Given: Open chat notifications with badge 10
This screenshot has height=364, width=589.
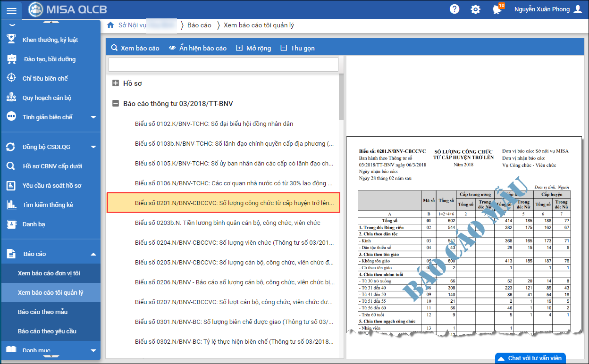Looking at the screenshot, I should [x=496, y=9].
